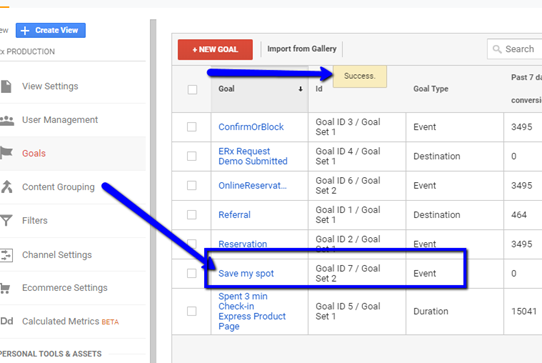
Task: Click into the goals Search field
Action: coord(514,49)
